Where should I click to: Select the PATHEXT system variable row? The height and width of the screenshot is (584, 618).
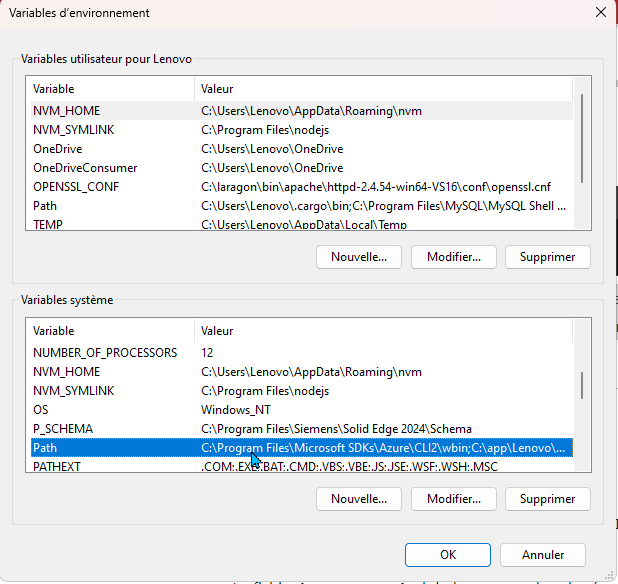[x=56, y=467]
